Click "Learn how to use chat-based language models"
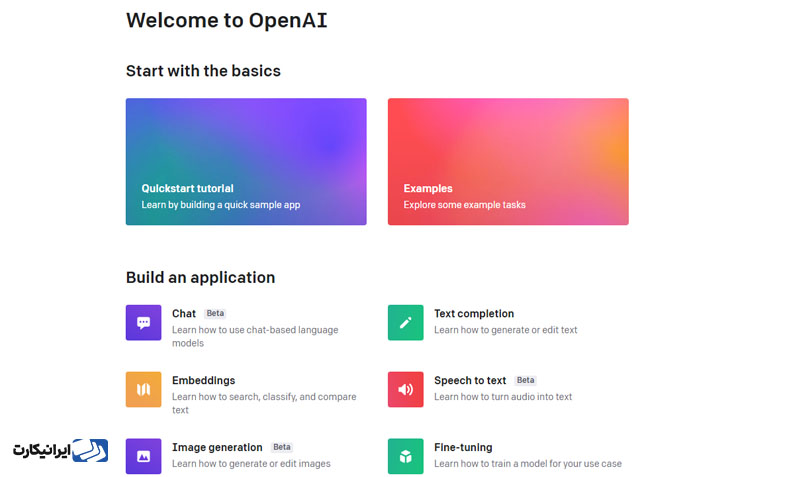 tap(255, 336)
